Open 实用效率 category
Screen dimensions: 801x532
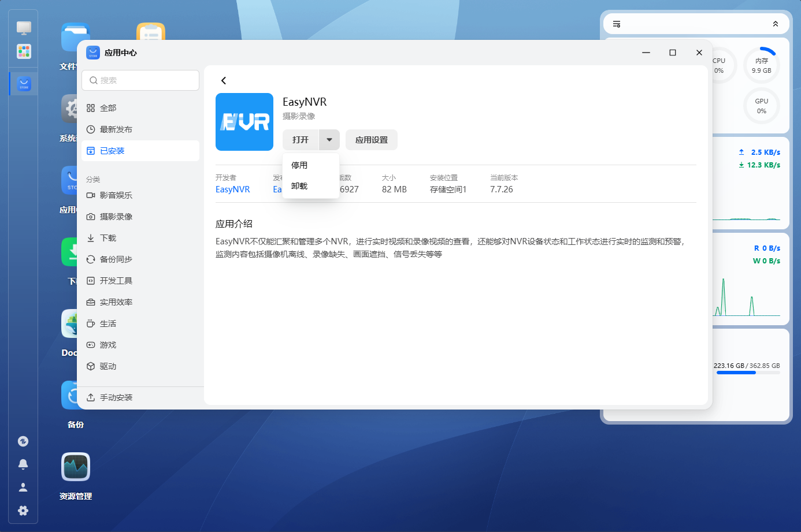140,302
